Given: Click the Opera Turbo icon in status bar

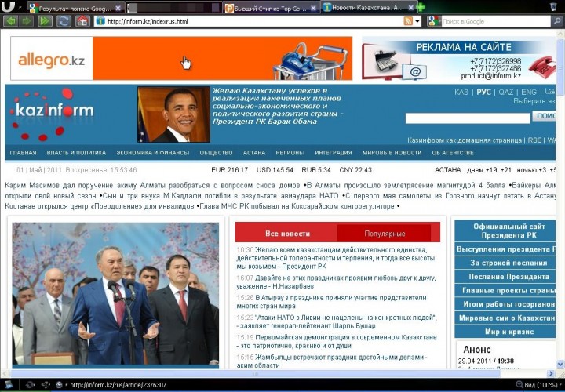Looking at the screenshot, I should point(60,385).
